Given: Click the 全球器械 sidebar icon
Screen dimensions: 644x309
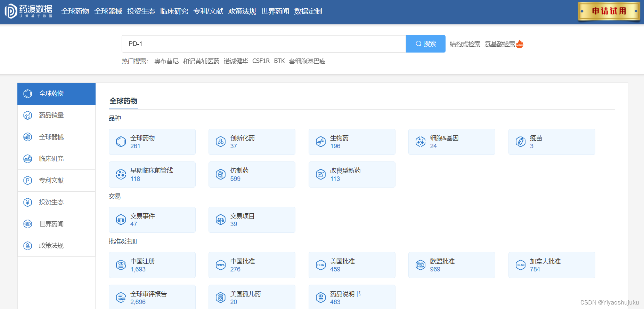Looking at the screenshot, I should pos(28,137).
